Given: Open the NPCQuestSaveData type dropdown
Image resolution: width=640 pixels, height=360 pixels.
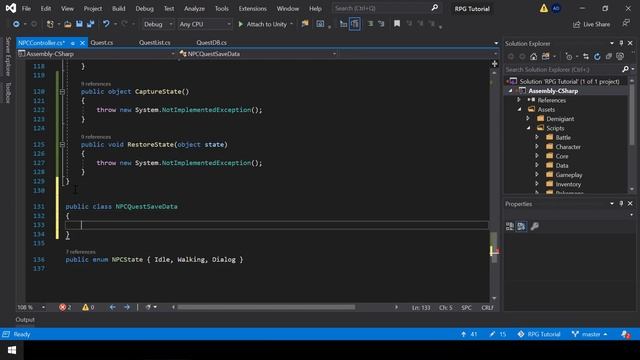Looking at the screenshot, I should coord(258,54).
